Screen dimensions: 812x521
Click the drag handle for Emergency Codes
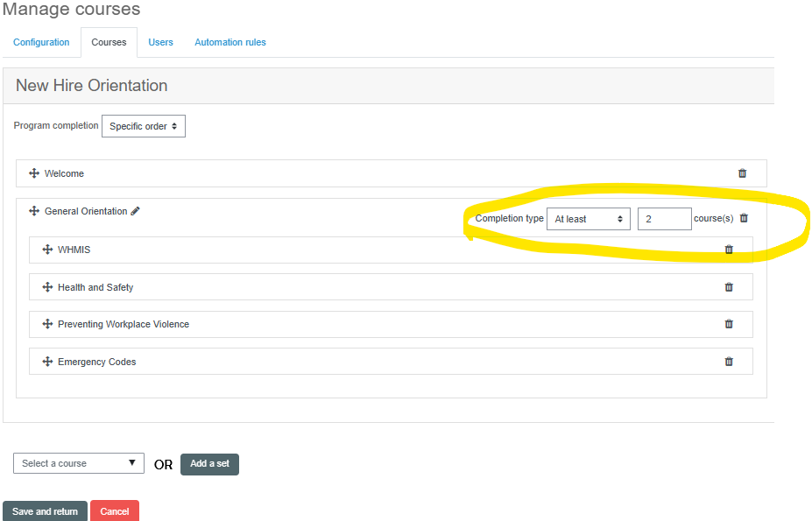47,362
